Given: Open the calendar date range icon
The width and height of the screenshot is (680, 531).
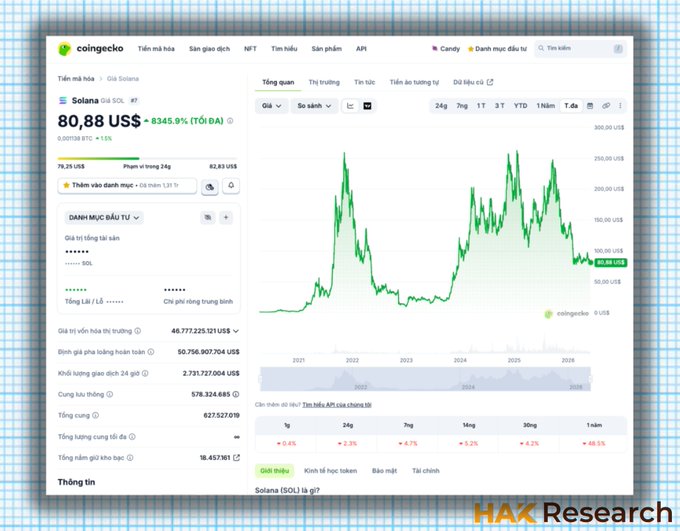Looking at the screenshot, I should pos(590,106).
